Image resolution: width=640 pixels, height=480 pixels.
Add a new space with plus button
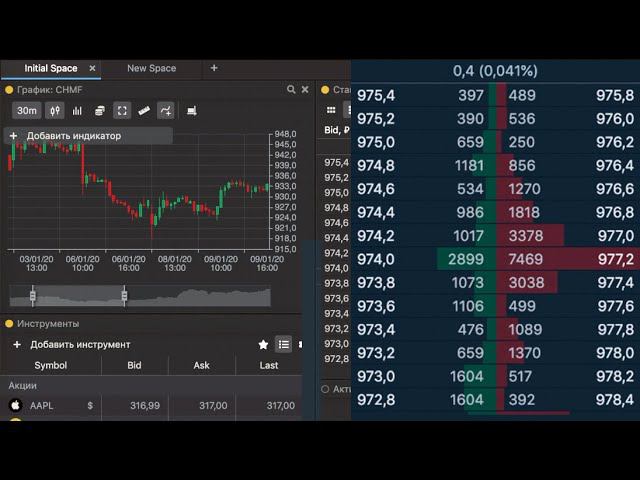[214, 68]
